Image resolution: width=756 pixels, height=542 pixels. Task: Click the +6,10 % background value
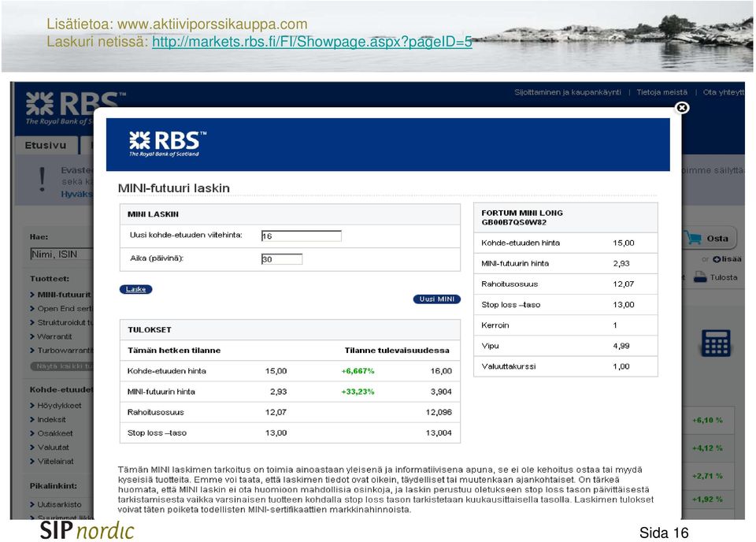pyautogui.click(x=707, y=420)
